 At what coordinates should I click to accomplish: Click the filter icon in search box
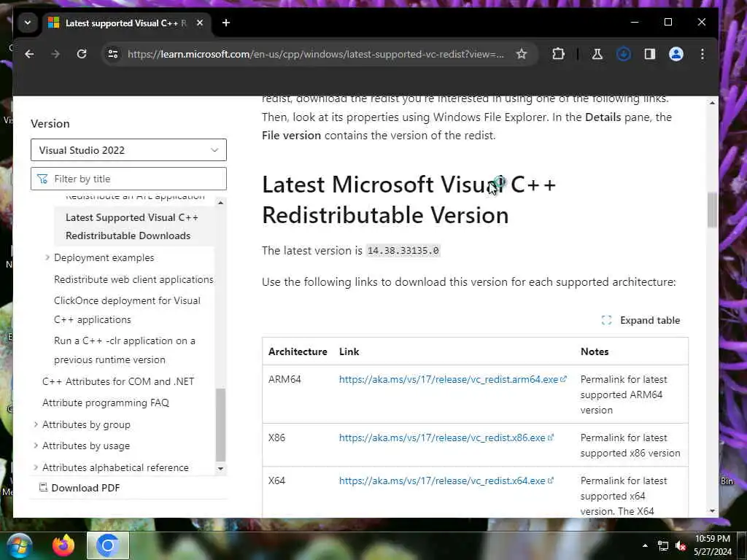(42, 179)
